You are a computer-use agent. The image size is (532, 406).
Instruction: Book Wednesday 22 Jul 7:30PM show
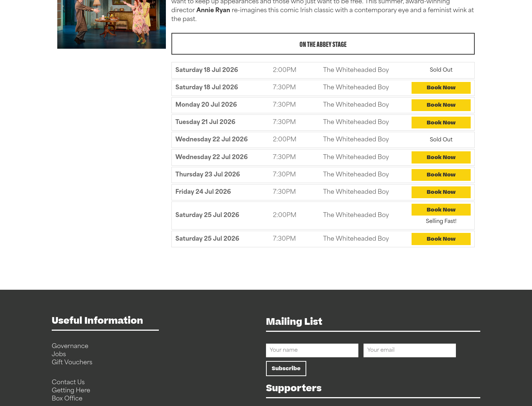441,157
